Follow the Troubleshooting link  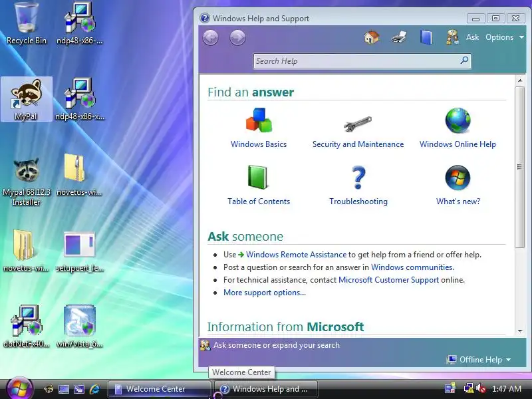tap(358, 201)
